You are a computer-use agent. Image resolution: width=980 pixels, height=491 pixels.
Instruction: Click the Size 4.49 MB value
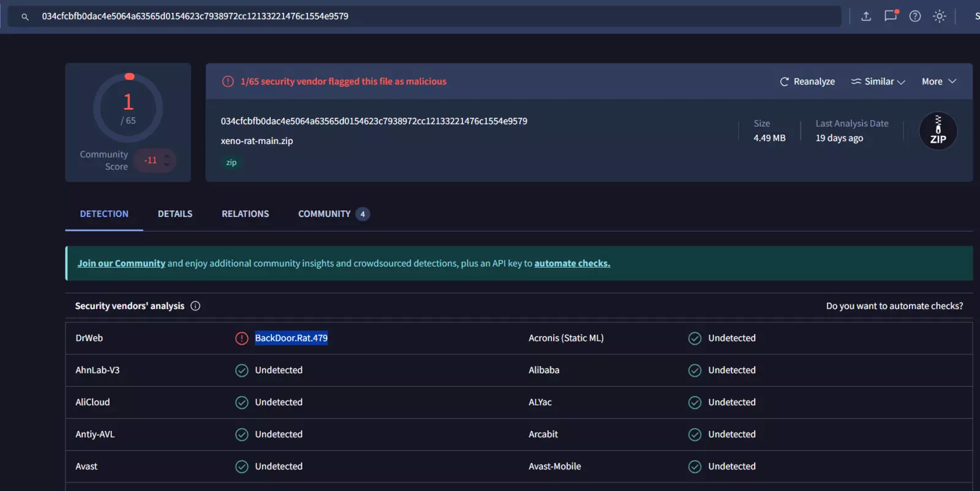(x=769, y=139)
